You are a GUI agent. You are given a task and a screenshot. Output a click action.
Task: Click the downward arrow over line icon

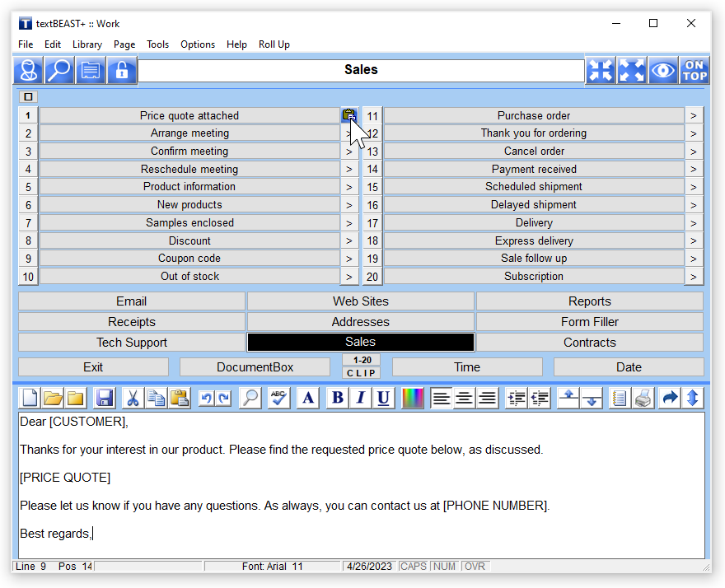click(592, 398)
